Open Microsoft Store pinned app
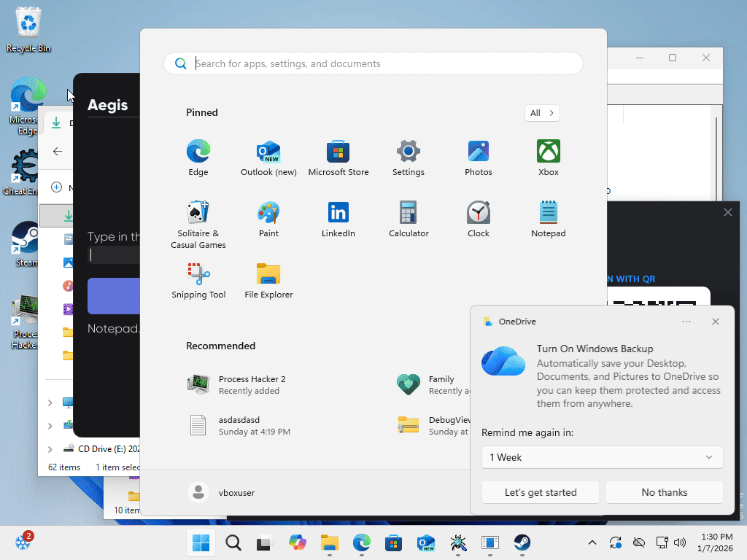747x560 pixels. click(338, 158)
